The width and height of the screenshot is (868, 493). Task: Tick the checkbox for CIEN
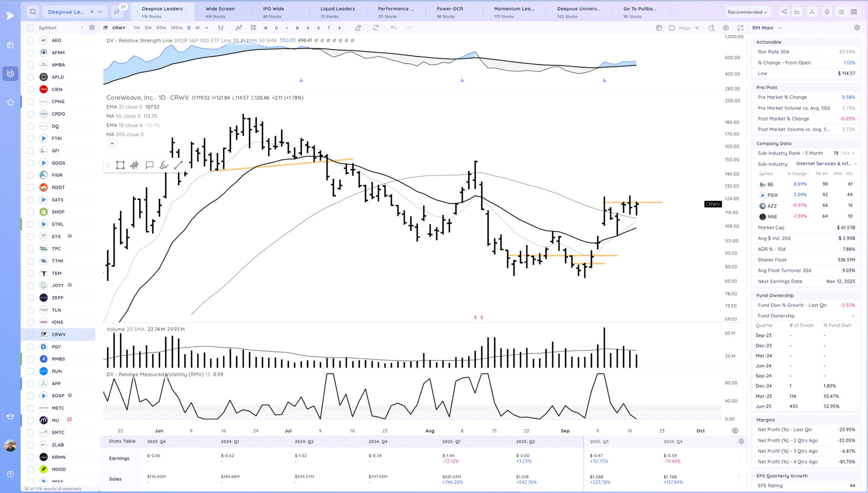click(x=31, y=90)
